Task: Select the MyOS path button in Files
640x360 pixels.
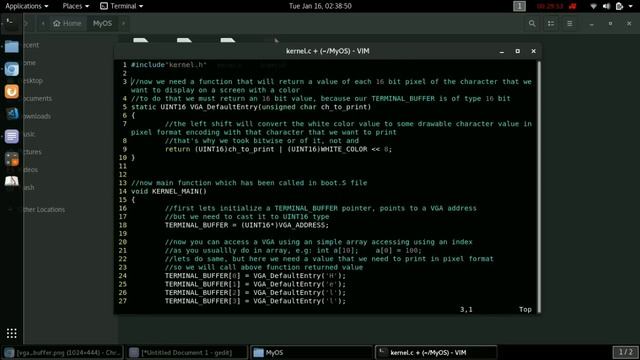Action: point(102,23)
